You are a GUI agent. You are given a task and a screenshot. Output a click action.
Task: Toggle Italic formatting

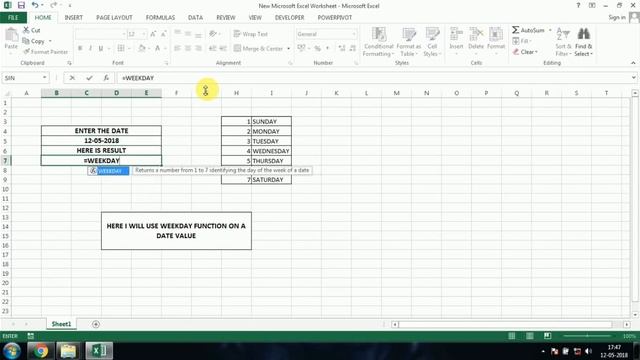pos(90,48)
